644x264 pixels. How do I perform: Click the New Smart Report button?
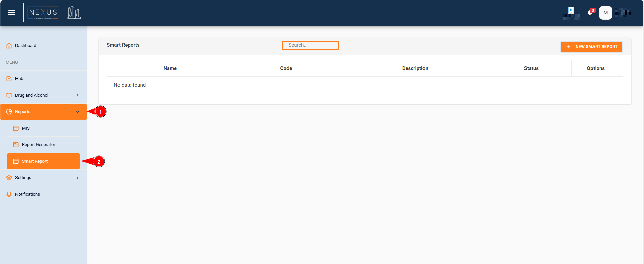pos(591,47)
